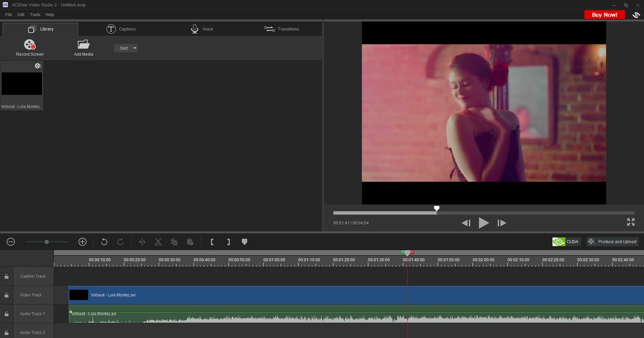Paste clip from clipboard

(190, 242)
